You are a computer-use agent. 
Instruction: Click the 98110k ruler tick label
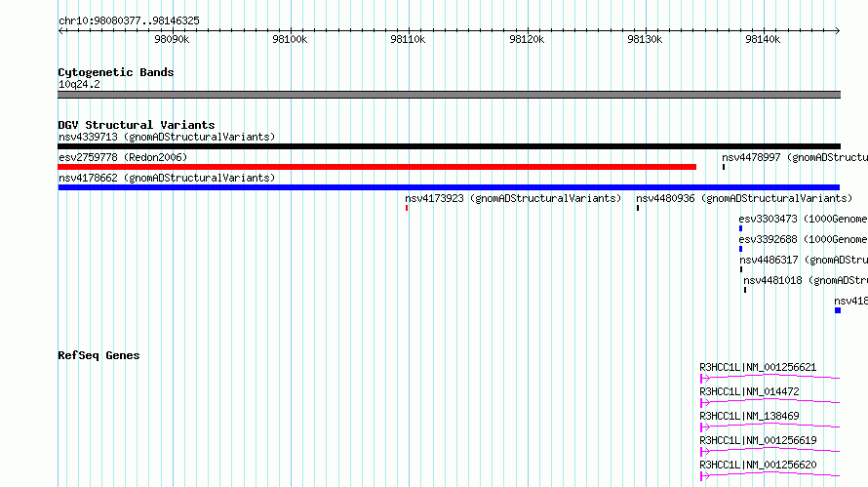coord(408,39)
